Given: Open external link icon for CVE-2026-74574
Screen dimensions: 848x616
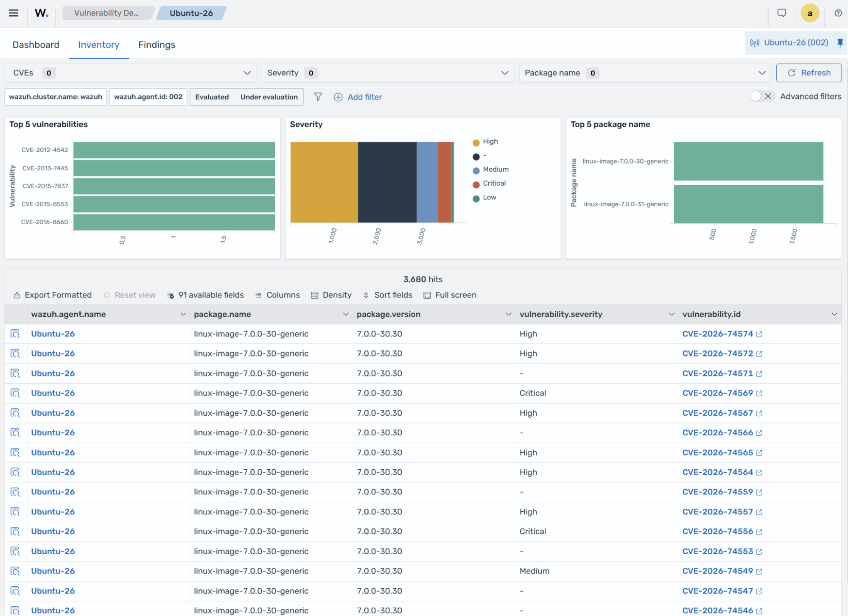Looking at the screenshot, I should pos(759,334).
